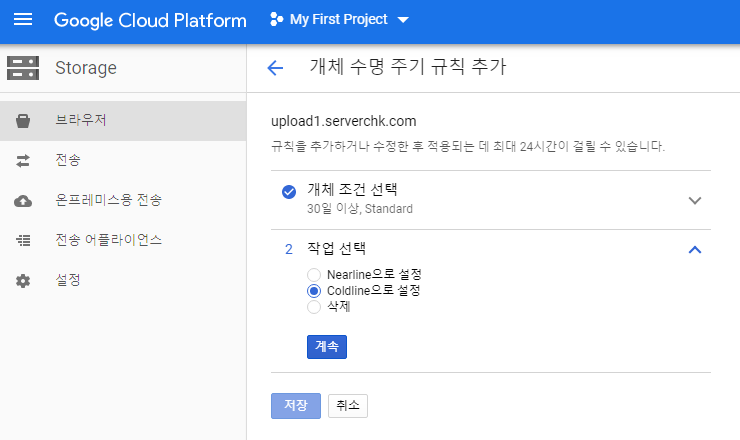Open the My First Project dropdown

pos(339,19)
